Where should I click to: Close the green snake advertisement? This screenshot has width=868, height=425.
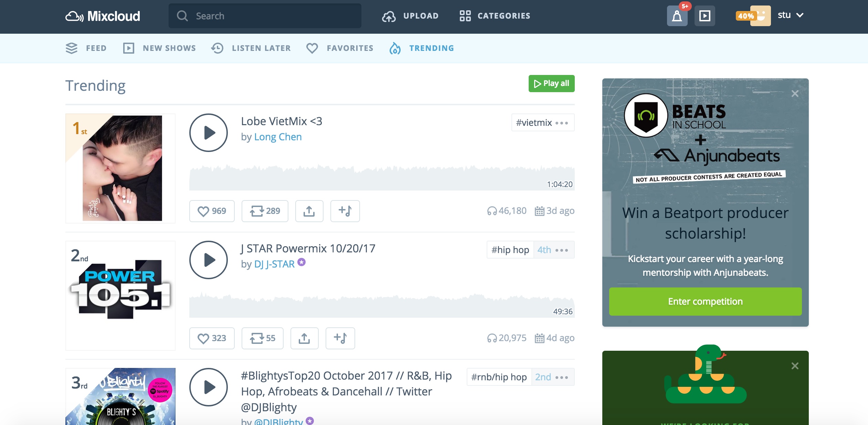pos(795,366)
